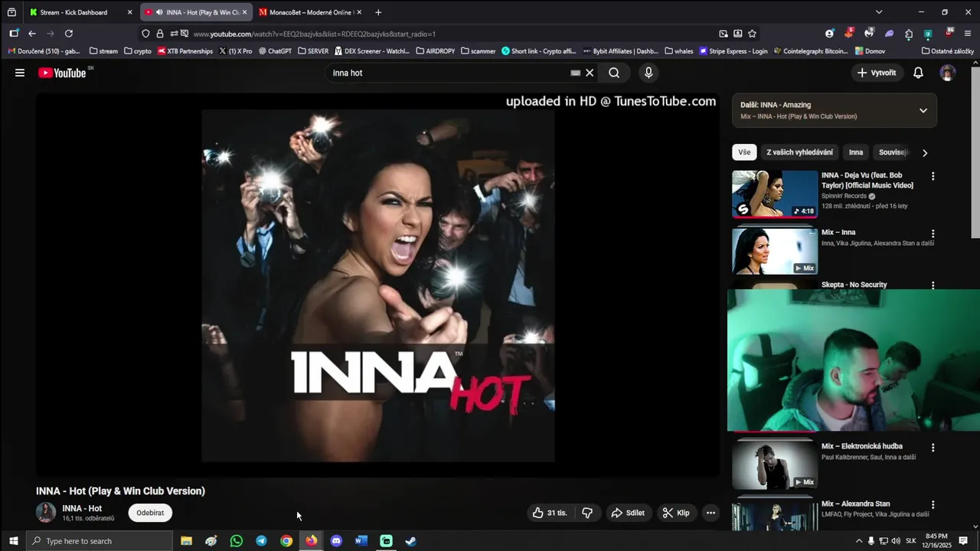This screenshot has width=980, height=551.
Task: Click the Windows taskbar search box
Action: pyautogui.click(x=100, y=541)
